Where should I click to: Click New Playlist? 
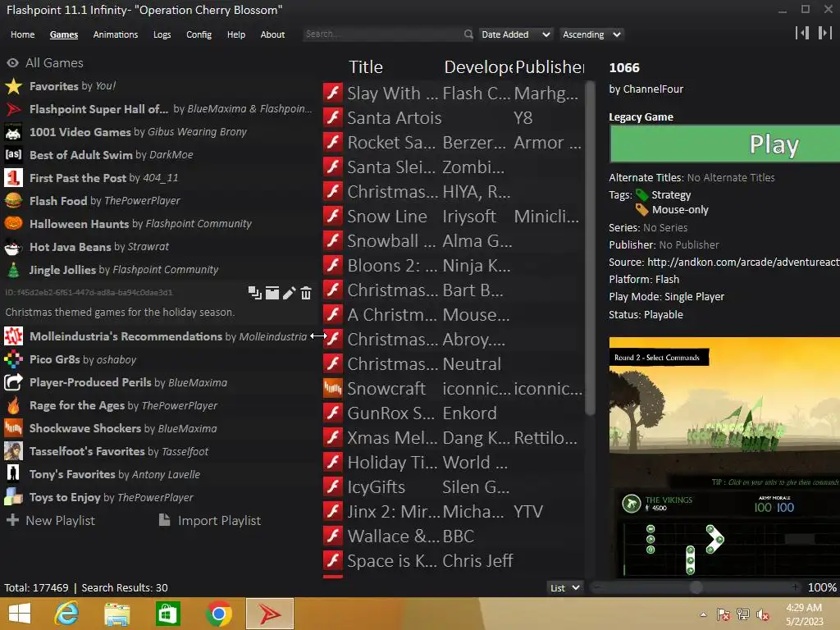point(50,520)
